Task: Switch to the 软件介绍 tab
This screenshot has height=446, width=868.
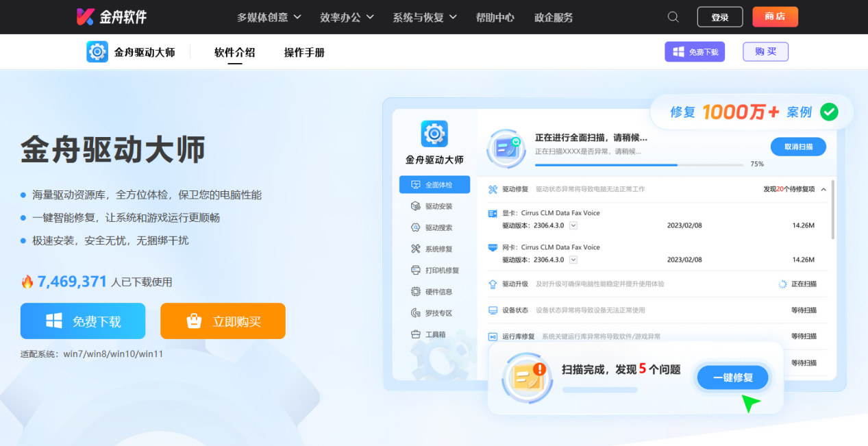Action: coord(235,52)
